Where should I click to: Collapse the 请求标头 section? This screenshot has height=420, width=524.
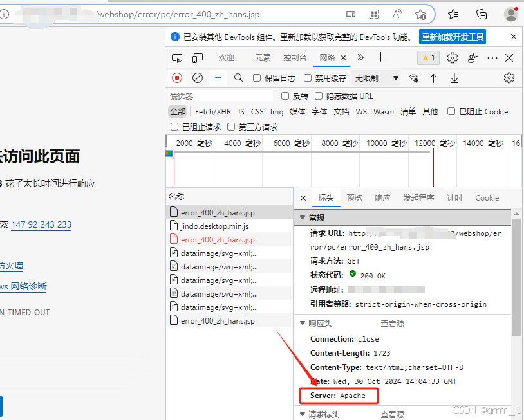tap(303, 414)
